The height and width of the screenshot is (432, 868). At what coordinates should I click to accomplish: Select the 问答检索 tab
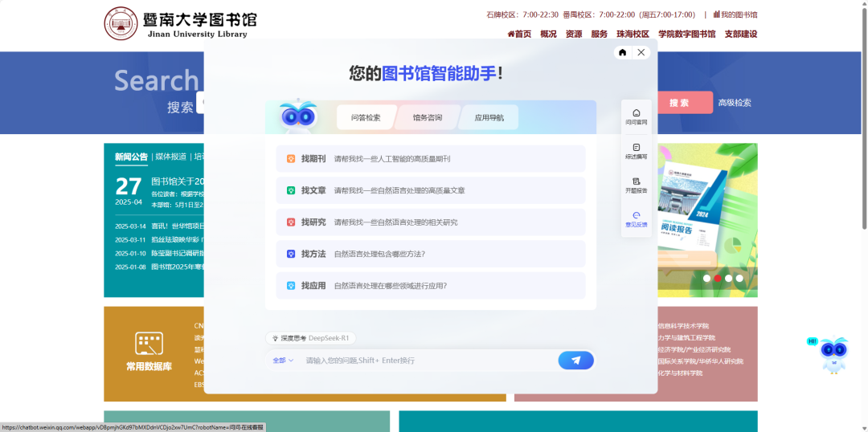[x=366, y=117]
